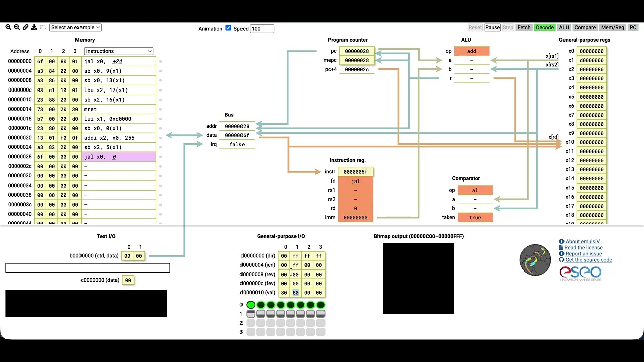Click the ALU stage button
644x362 pixels.
tap(564, 28)
